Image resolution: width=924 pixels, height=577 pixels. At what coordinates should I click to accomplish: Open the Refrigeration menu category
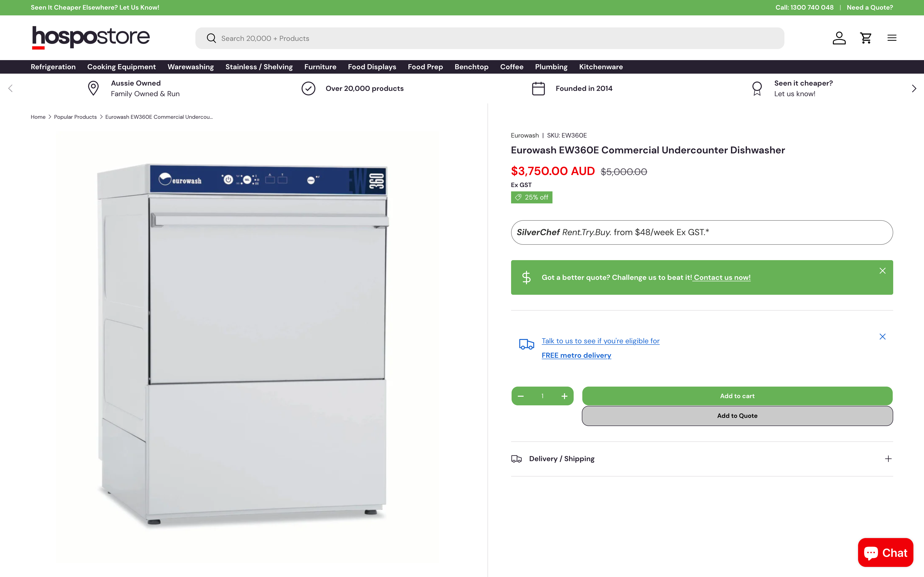coord(53,67)
